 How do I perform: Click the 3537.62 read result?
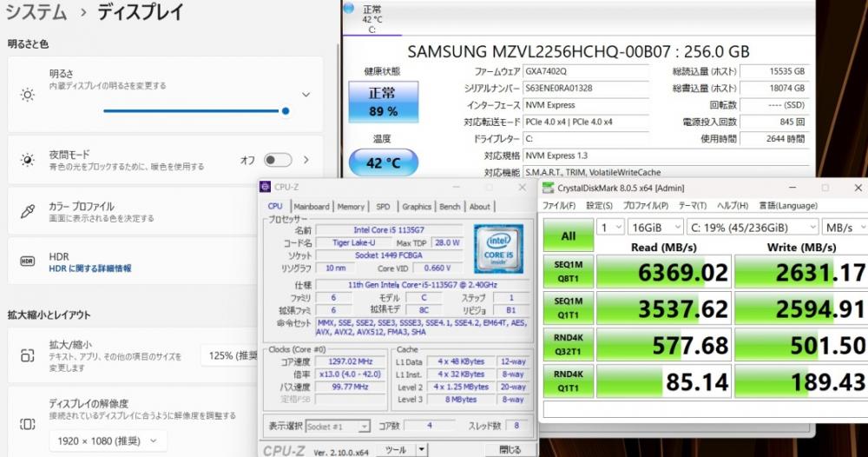pos(664,308)
